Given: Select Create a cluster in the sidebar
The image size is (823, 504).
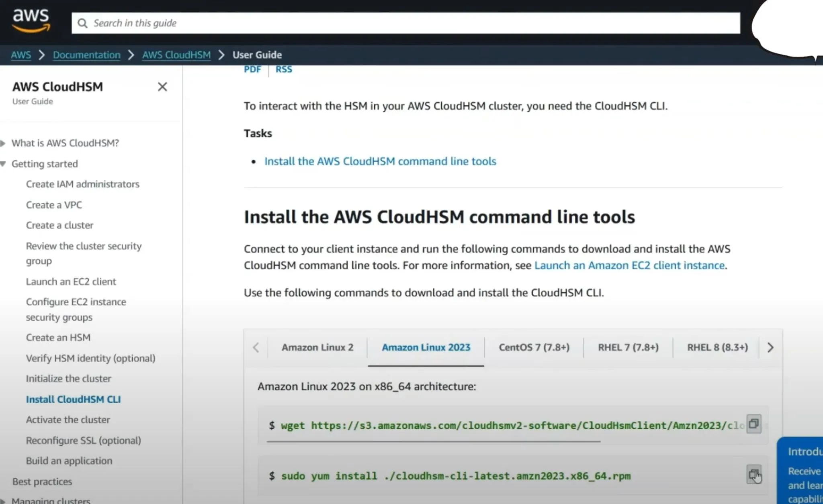Looking at the screenshot, I should [59, 225].
